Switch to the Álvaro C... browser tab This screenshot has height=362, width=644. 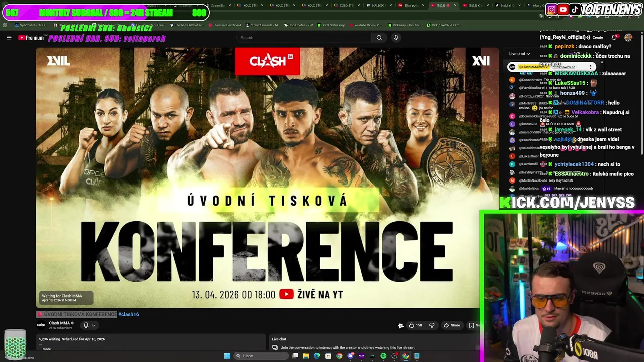pyautogui.click(x=536, y=5)
